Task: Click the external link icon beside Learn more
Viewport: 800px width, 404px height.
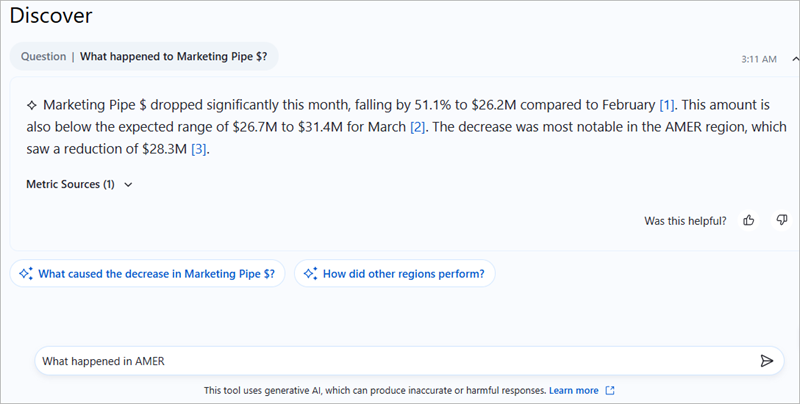Action: (610, 390)
